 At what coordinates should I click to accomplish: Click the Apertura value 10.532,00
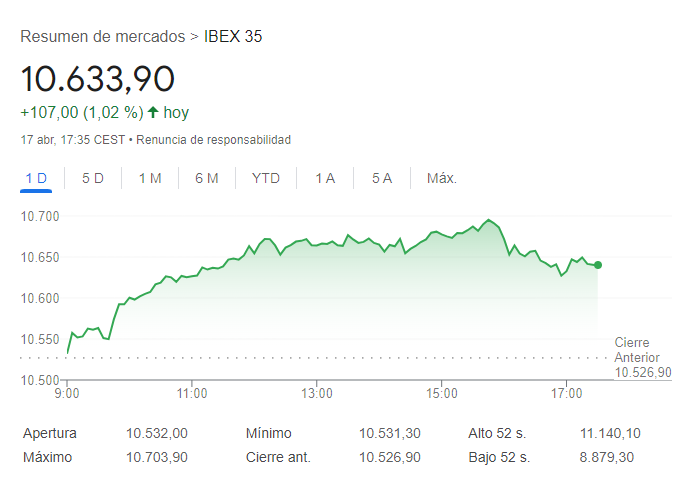[x=157, y=434]
